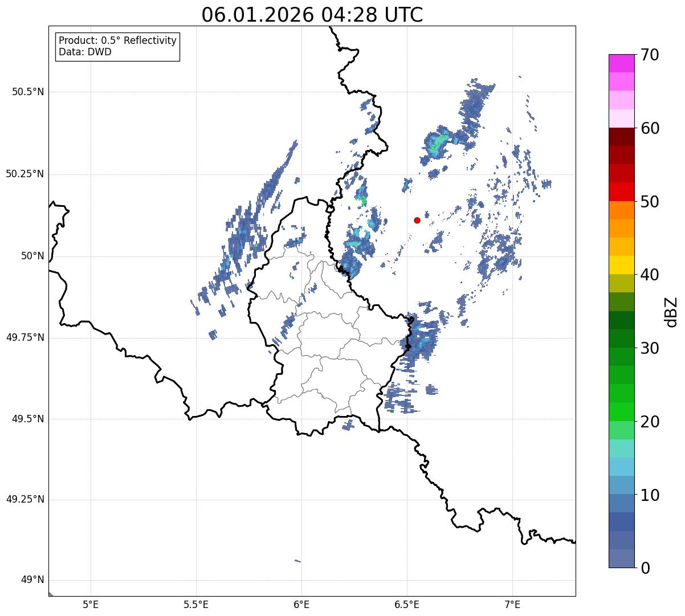Viewport: 685px width, 616px height.
Task: Click the colorbar tick label "70"
Action: pos(650,55)
